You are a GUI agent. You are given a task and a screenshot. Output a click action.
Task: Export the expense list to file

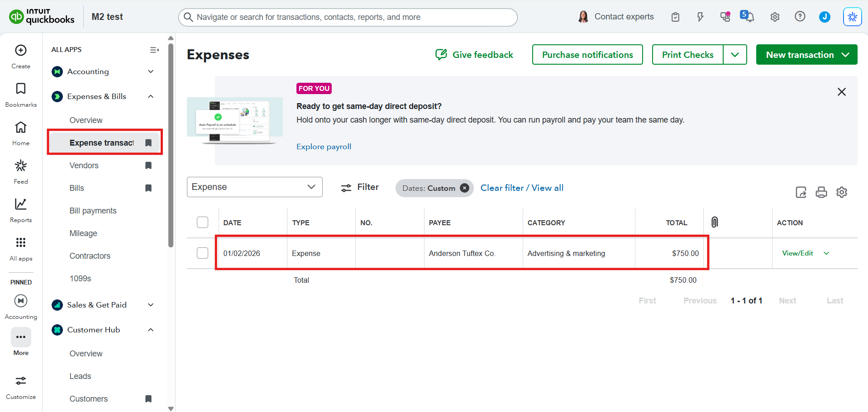click(801, 192)
